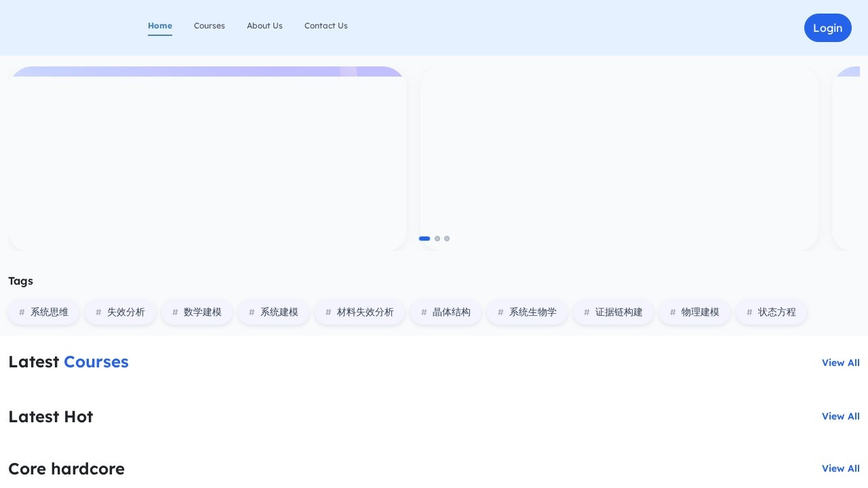Click the large center carousel slide

(x=619, y=157)
